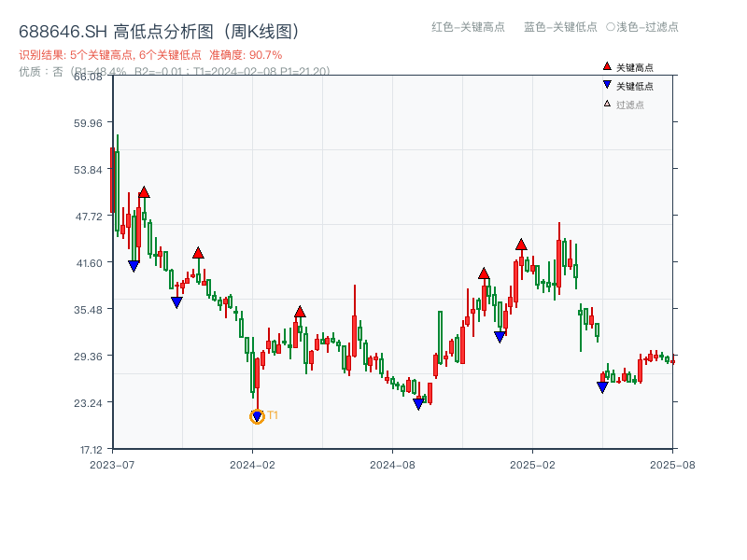
Task: Click the red key-high marker at the 2025-01 top
Action: coord(520,245)
